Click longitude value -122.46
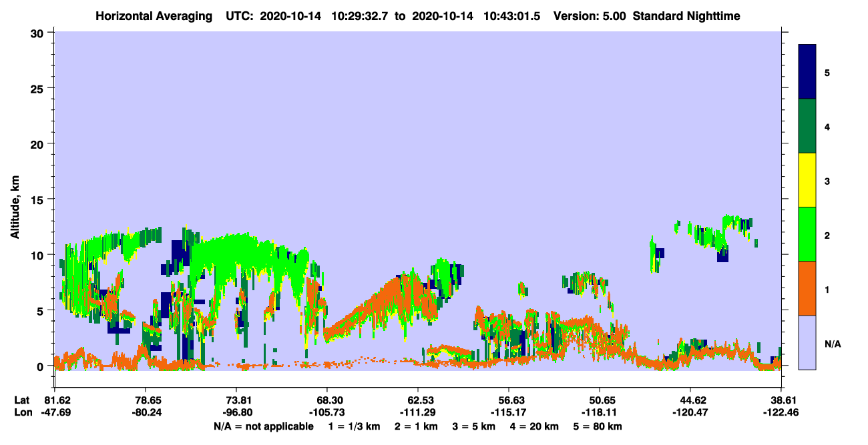The image size is (868, 445). pos(781,413)
